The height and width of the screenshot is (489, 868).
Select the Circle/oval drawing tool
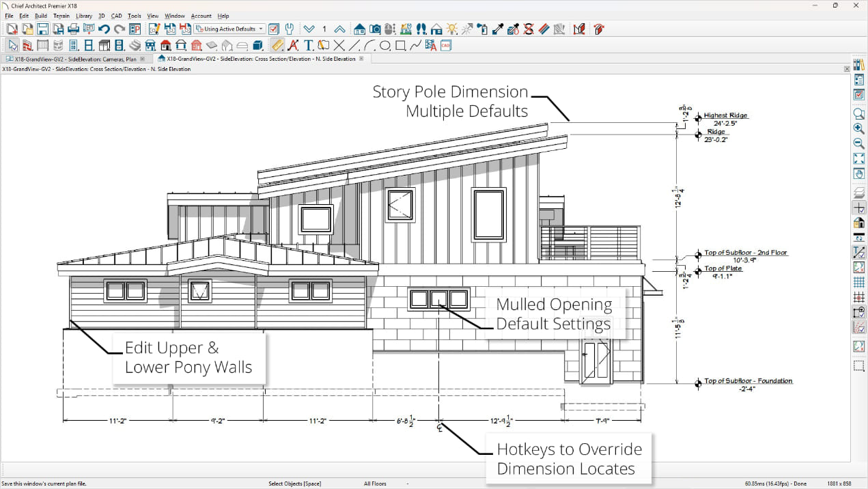pyautogui.click(x=384, y=46)
